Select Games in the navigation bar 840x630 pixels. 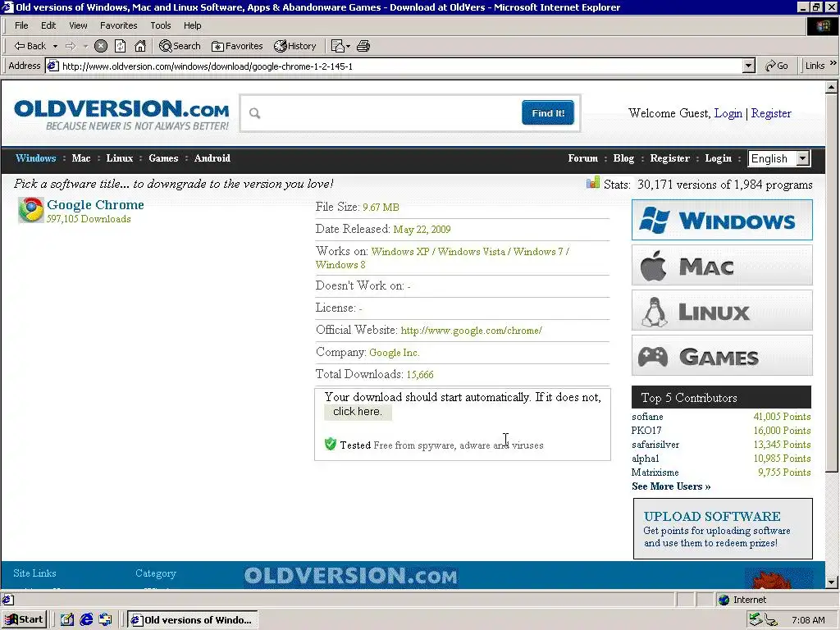point(163,158)
